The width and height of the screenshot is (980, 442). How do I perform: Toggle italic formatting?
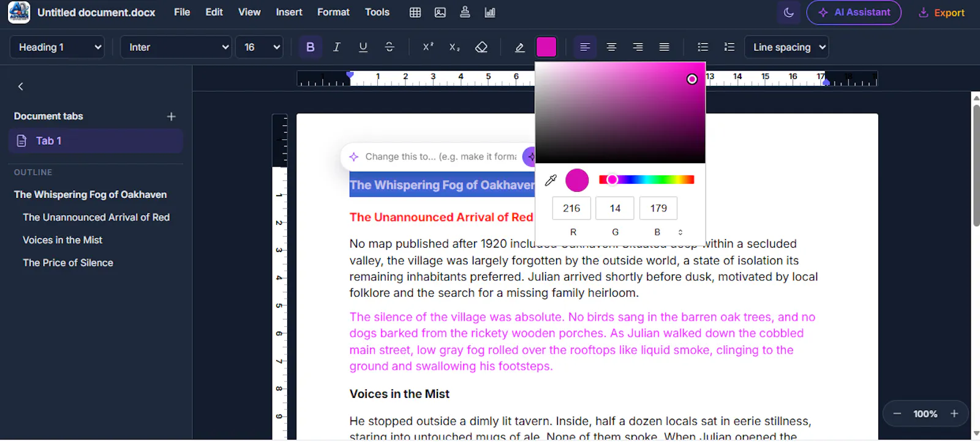pos(336,47)
